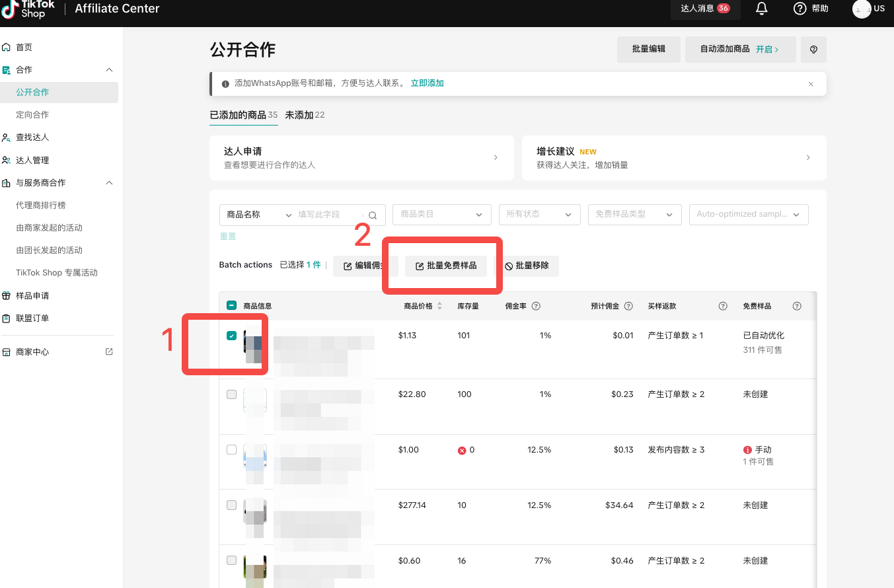Open the 商品类目 dropdown
The height and width of the screenshot is (588, 894).
[441, 215]
